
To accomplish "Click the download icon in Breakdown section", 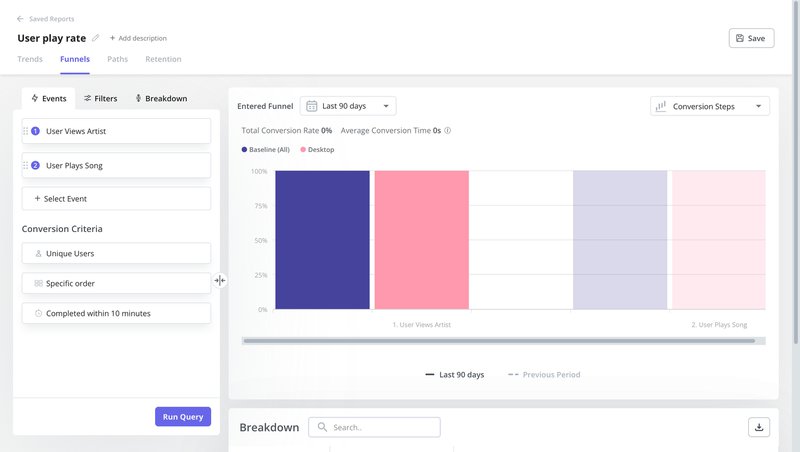I will [759, 427].
